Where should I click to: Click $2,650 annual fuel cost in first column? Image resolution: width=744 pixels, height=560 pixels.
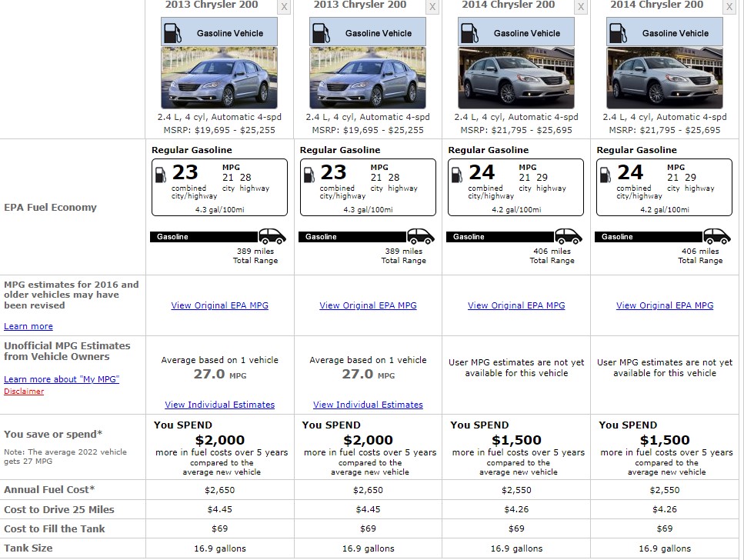click(x=220, y=490)
